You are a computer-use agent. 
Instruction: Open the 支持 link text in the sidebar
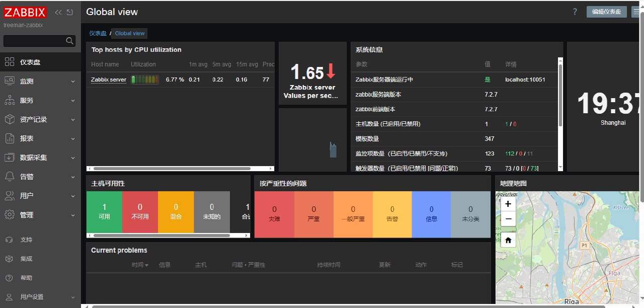pyautogui.click(x=26, y=240)
